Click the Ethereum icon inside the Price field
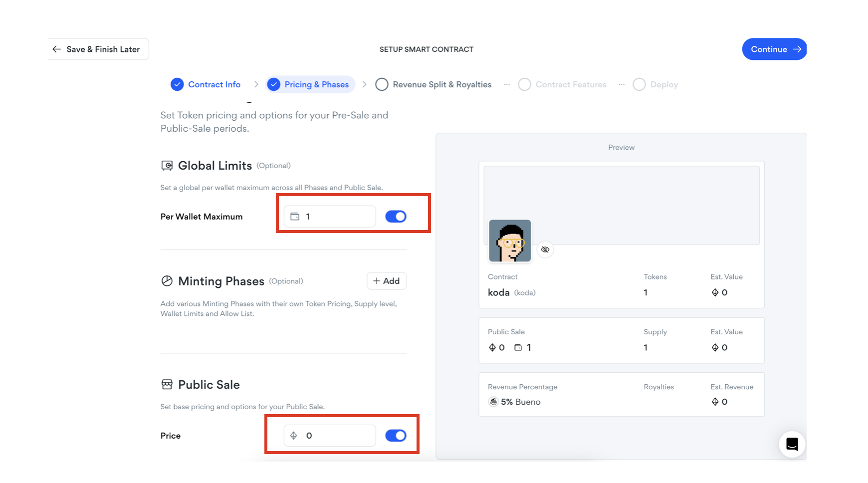The image size is (868, 483). coord(294,436)
